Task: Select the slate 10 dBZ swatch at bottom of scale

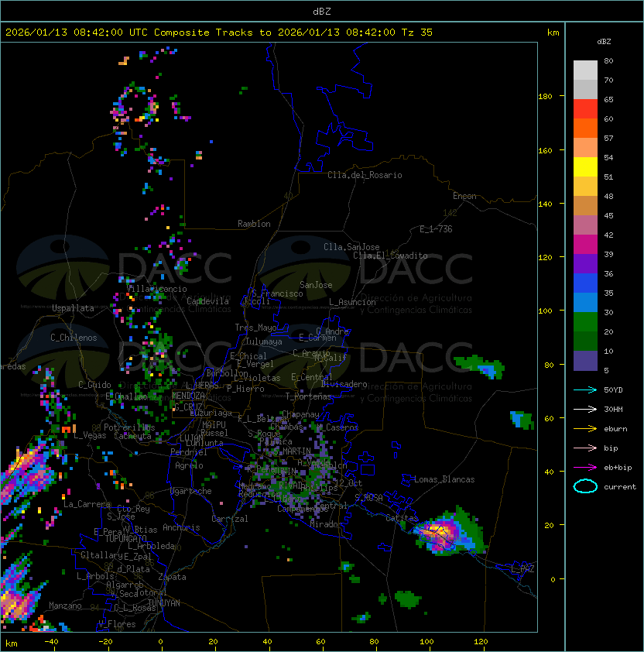Action: point(585,361)
